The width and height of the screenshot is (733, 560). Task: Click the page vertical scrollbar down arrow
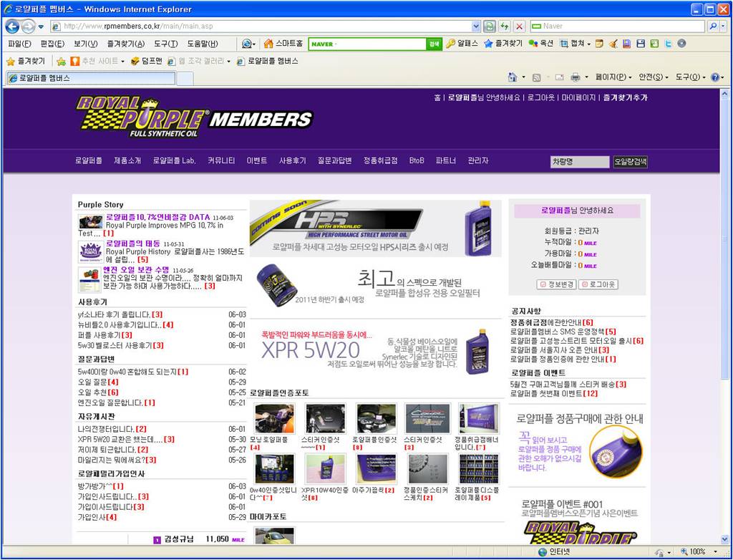click(x=724, y=539)
